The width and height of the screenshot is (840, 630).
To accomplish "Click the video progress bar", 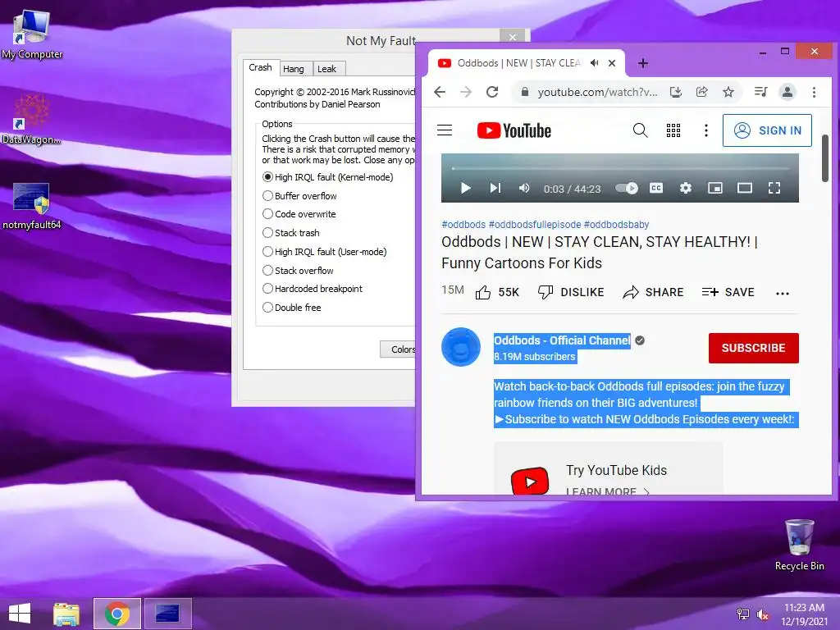I will point(620,168).
